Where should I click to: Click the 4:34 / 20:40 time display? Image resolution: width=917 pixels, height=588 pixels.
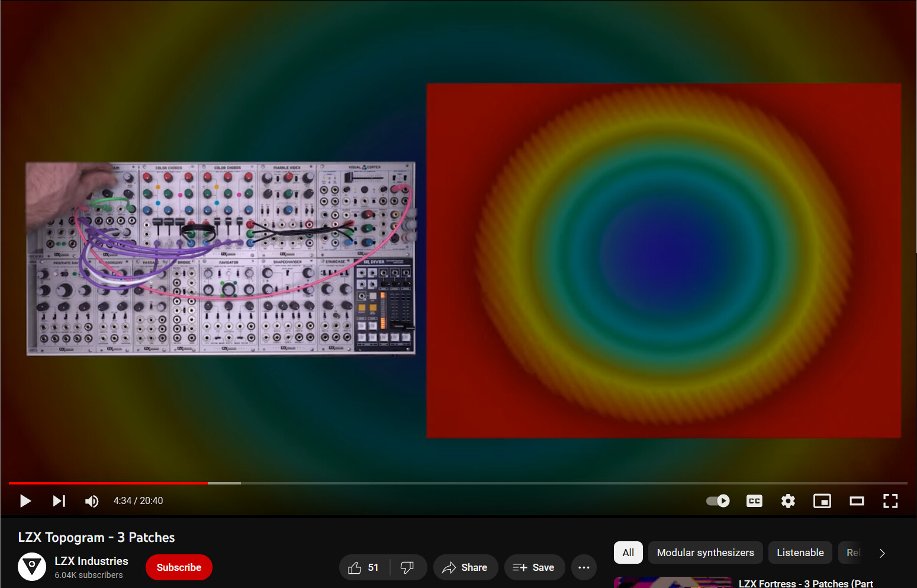point(138,501)
